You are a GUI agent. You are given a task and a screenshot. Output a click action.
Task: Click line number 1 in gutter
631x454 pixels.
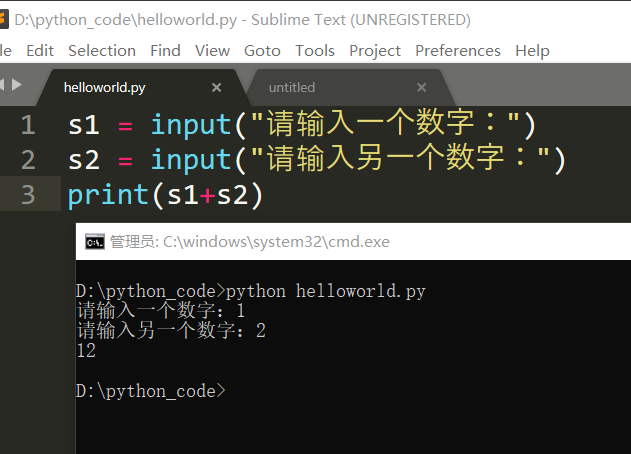[x=28, y=124]
